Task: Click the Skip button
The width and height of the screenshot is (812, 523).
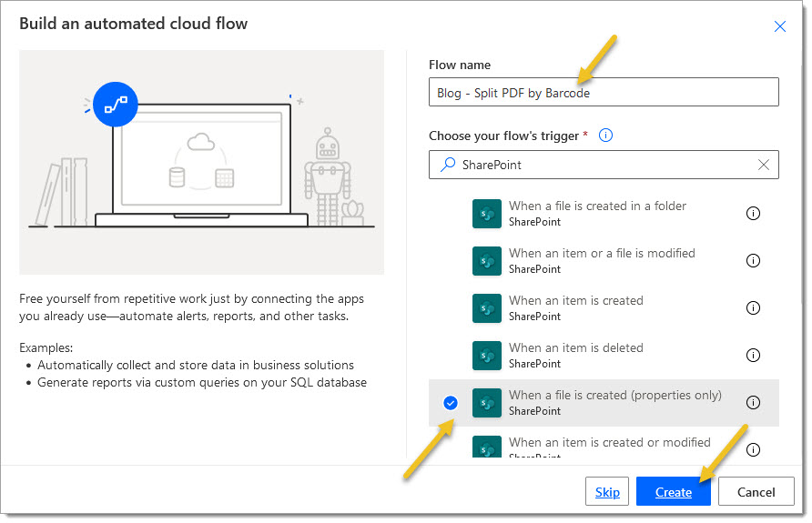Action: tap(607, 491)
